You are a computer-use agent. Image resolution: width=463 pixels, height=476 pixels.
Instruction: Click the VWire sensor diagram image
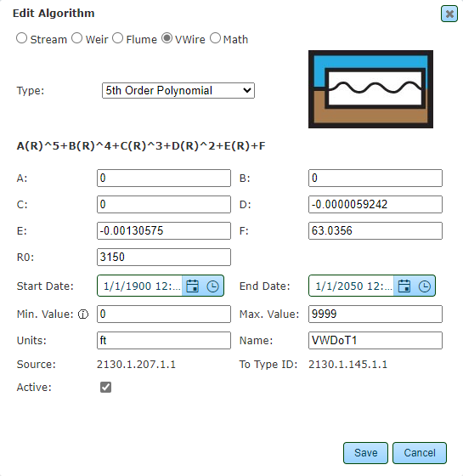point(370,89)
